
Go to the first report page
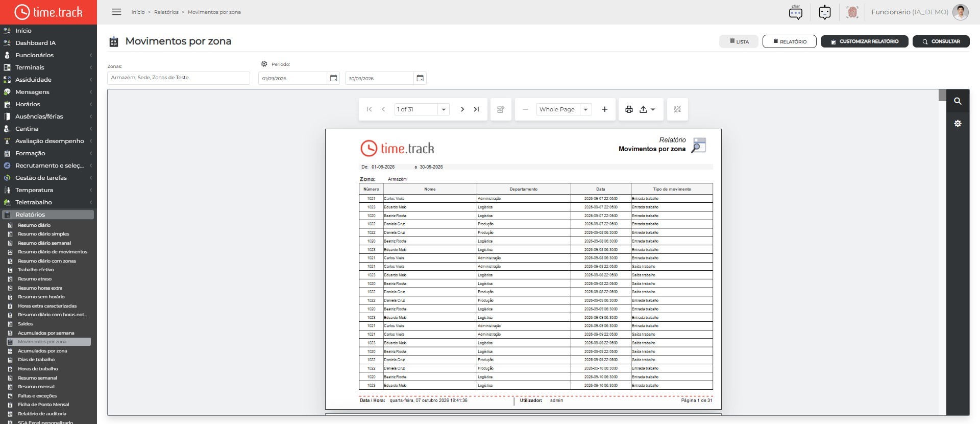tap(369, 109)
